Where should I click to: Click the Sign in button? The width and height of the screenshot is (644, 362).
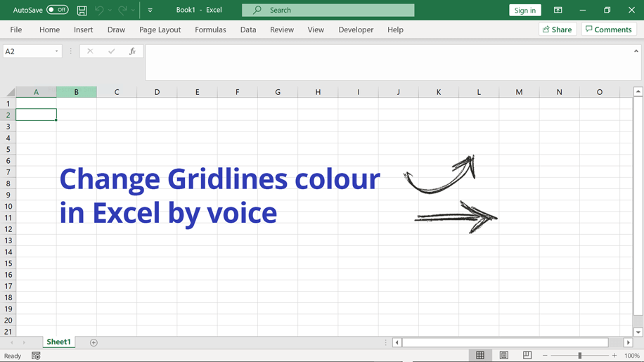click(524, 11)
